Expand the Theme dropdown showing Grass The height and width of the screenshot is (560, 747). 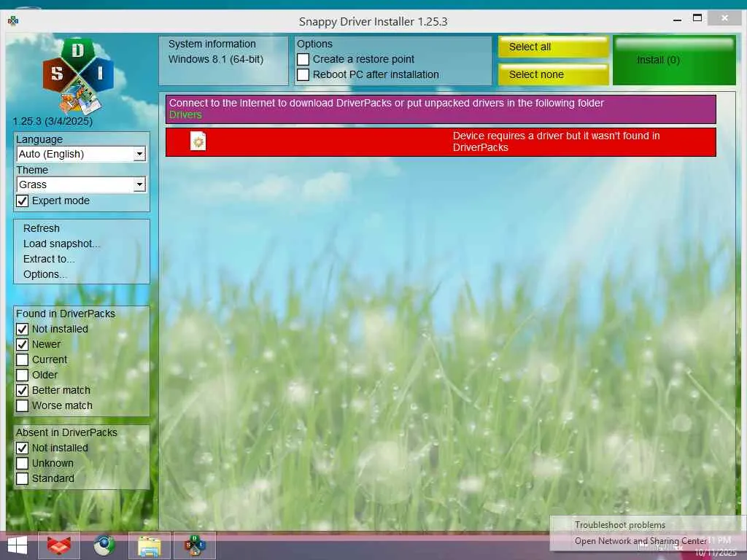point(81,184)
